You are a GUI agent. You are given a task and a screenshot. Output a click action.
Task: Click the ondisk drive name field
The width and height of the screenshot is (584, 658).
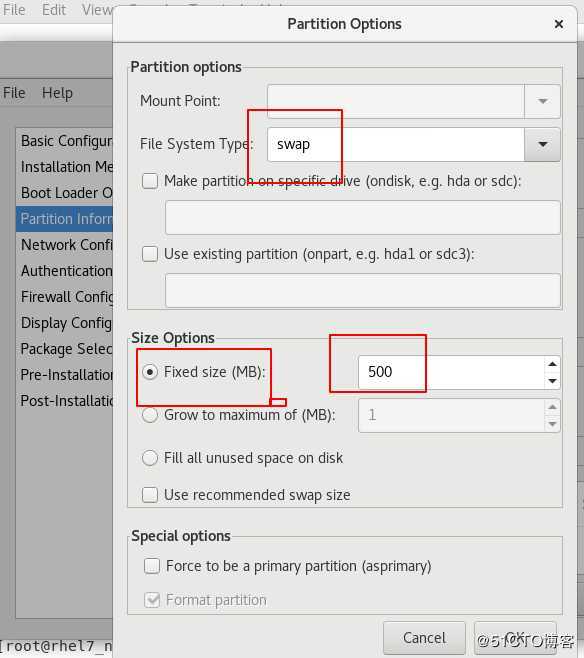click(362, 217)
